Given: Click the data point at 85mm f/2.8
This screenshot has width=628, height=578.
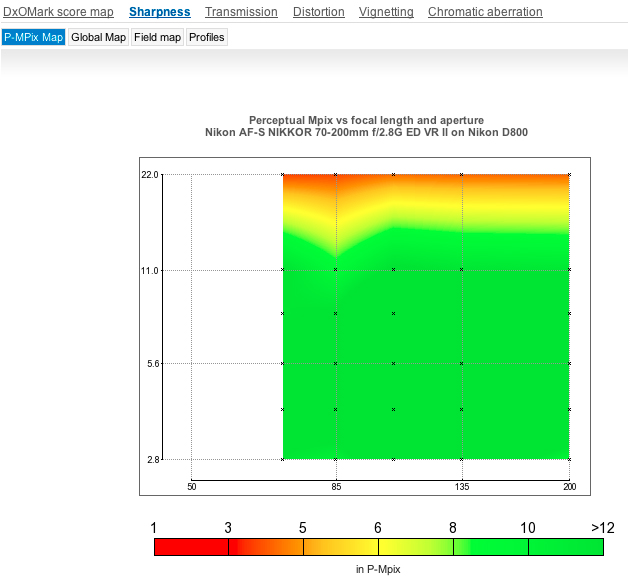Looking at the screenshot, I should click(336, 459).
